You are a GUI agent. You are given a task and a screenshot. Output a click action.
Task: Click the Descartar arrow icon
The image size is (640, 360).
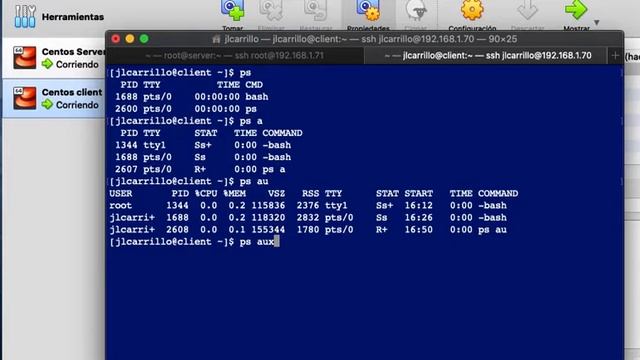[527, 10]
